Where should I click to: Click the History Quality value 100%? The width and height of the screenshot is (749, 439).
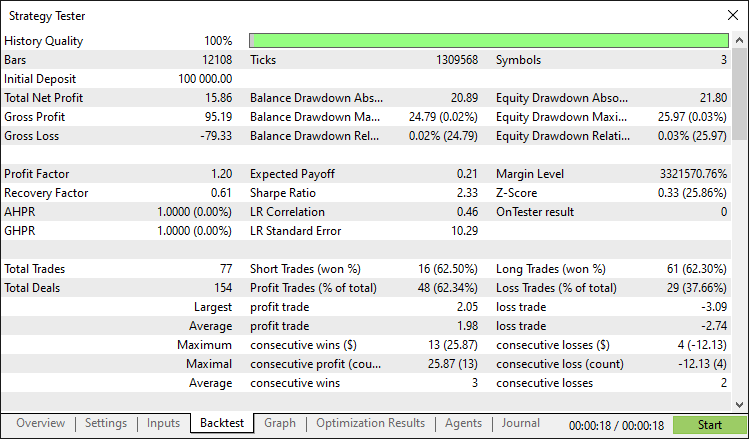[218, 41]
